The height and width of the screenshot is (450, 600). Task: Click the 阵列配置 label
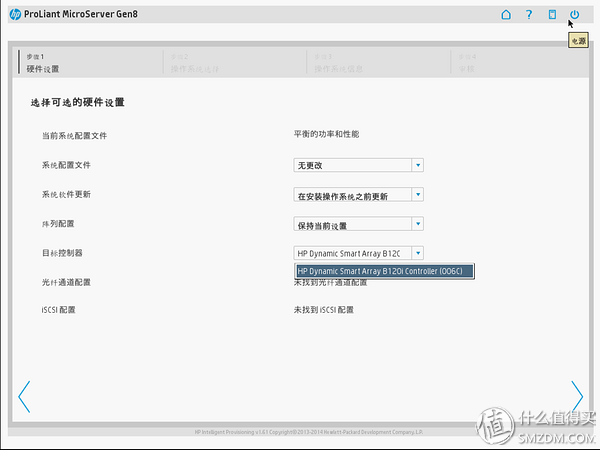coord(58,223)
